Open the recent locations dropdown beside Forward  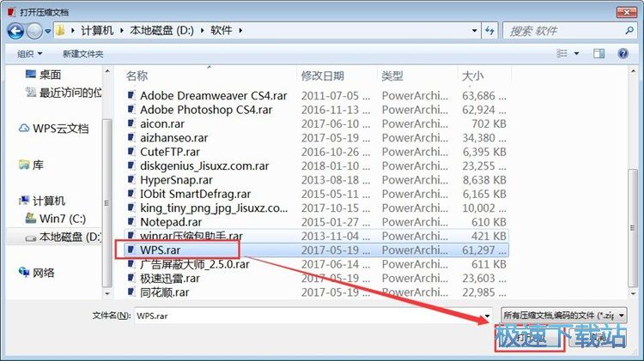[47, 31]
